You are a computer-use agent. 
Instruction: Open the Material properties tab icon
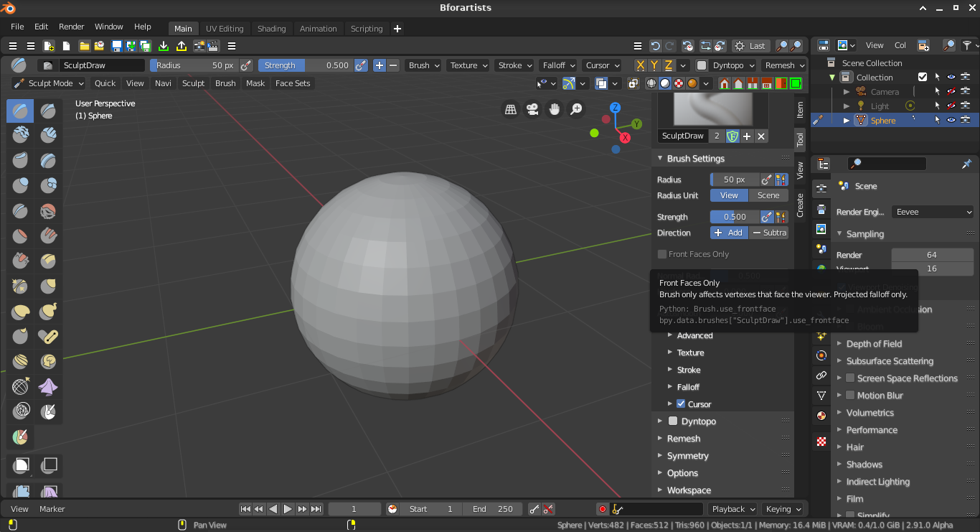pyautogui.click(x=821, y=416)
